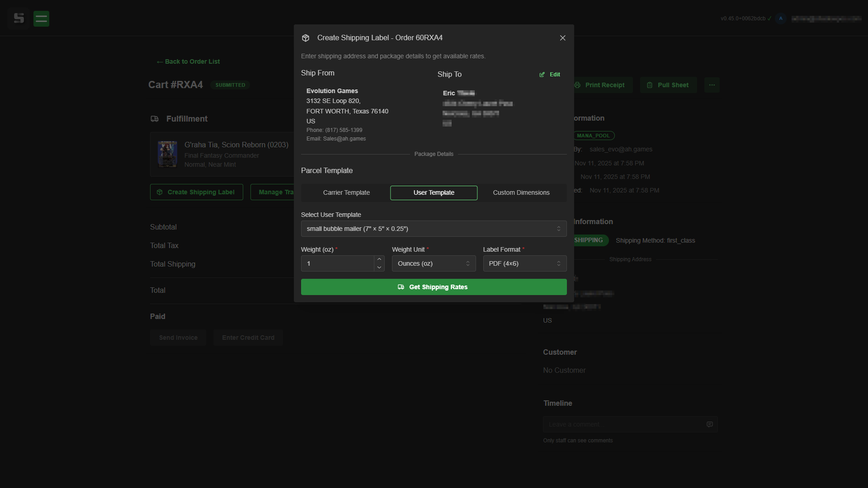Click the app logo icon top left
The width and height of the screenshot is (868, 488).
coord(19,19)
